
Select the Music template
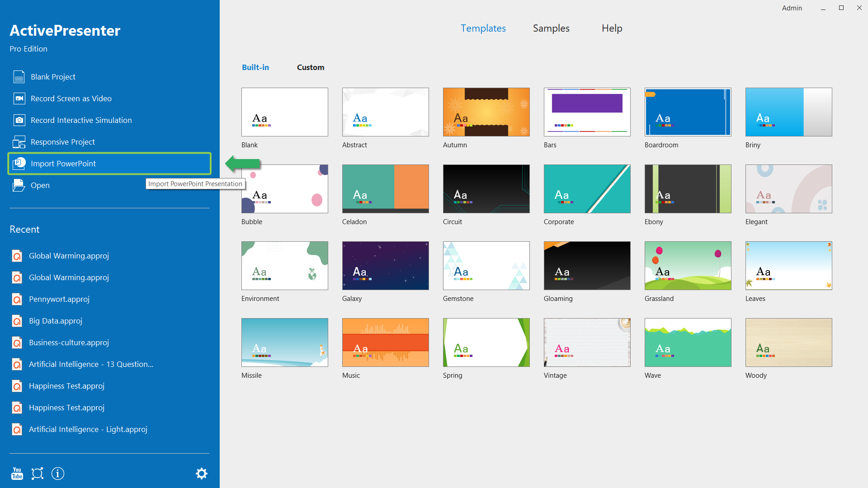[386, 343]
